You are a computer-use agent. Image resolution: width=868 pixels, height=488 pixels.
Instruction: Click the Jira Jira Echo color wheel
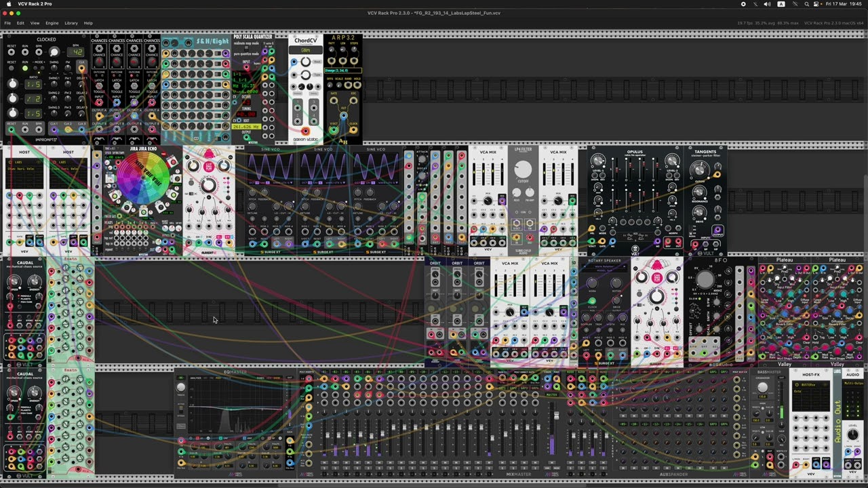click(x=142, y=178)
